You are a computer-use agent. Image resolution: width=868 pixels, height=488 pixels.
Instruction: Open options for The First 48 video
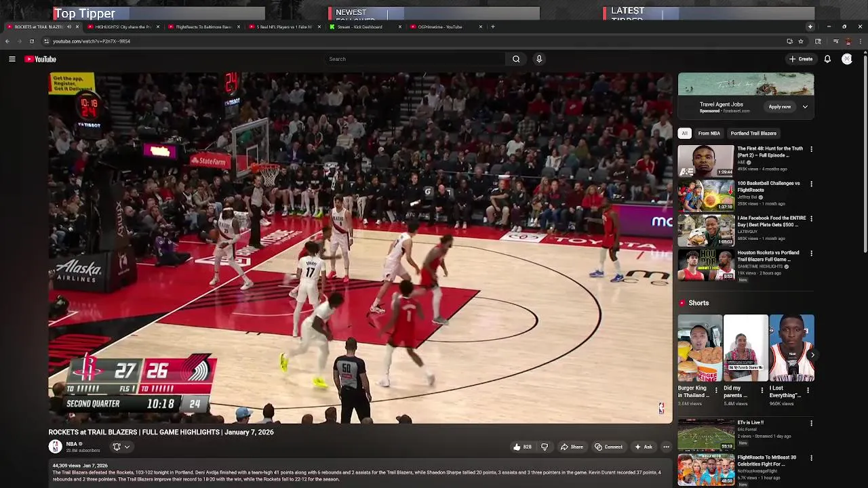(x=811, y=149)
